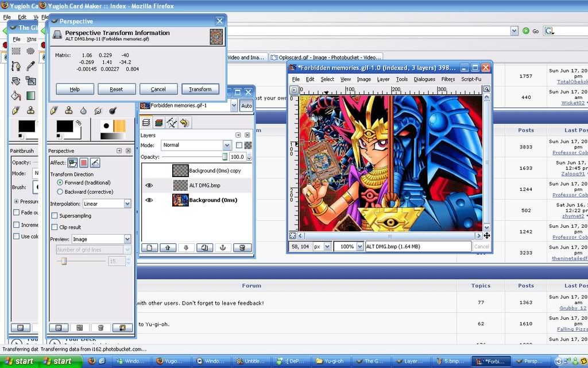Open the Script-Fu menu
588x368 pixels.
[471, 79]
